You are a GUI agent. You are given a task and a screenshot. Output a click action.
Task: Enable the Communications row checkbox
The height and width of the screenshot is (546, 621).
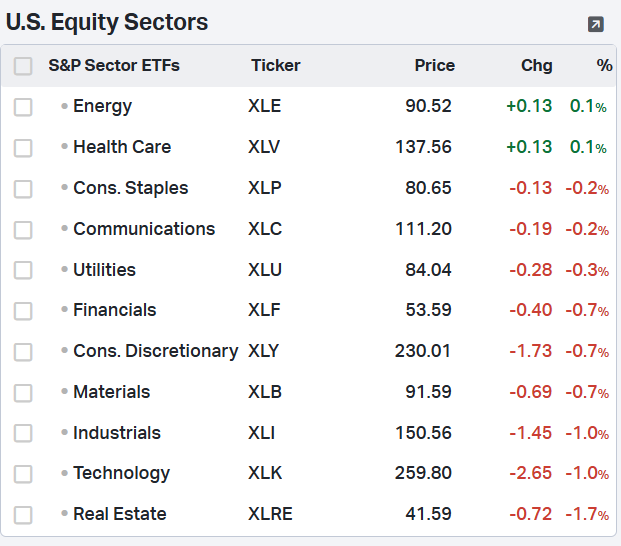[23, 230]
